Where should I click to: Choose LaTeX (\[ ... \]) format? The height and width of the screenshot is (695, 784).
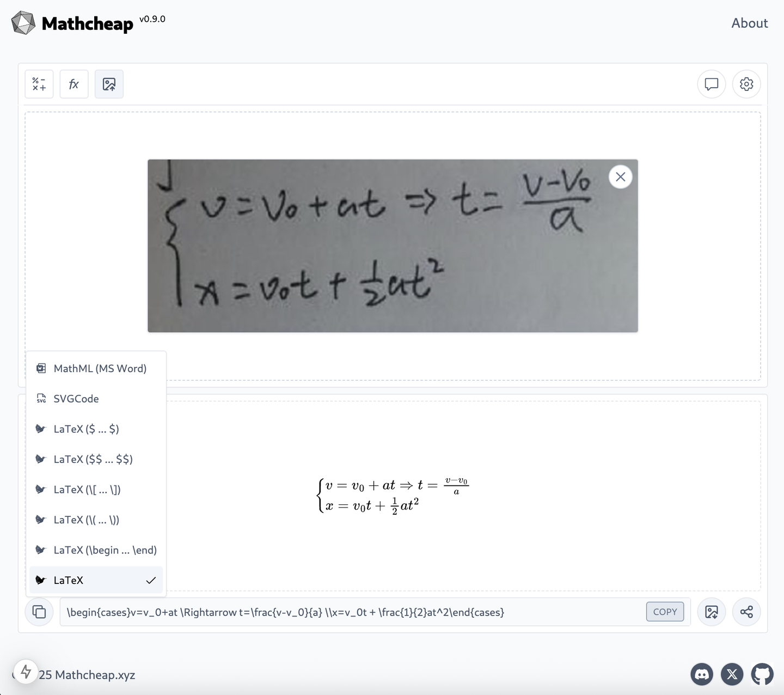pos(96,489)
